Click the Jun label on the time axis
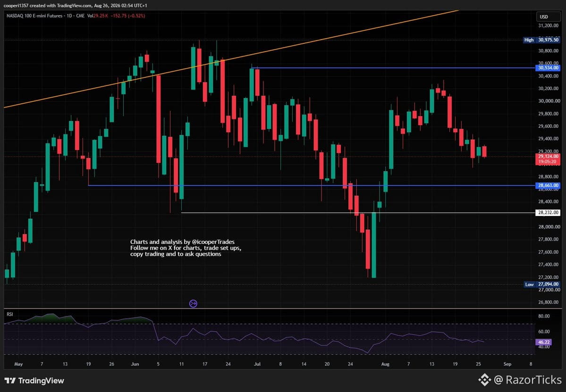This screenshot has height=392, width=566. point(135,364)
